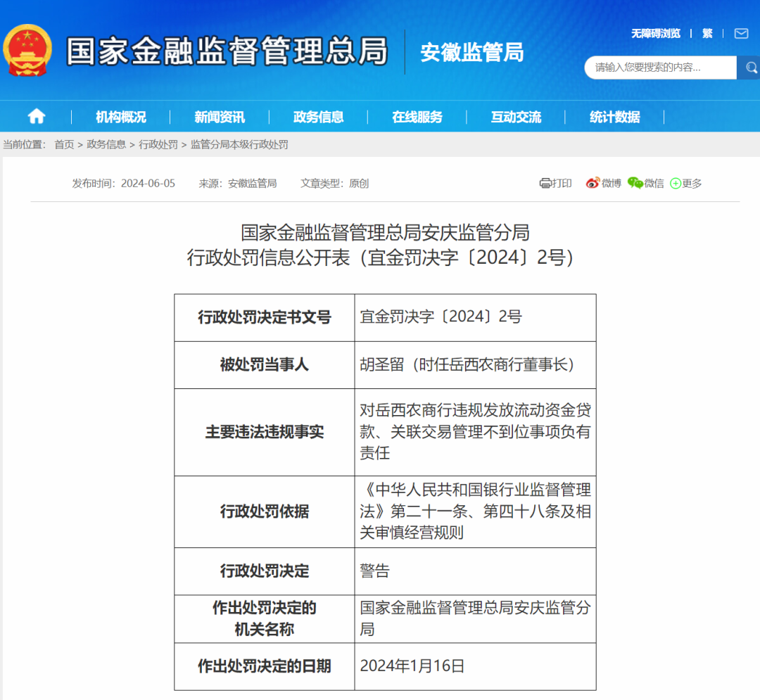Viewport: 760px width, 700px height.
Task: Focus the search input field
Action: click(x=660, y=68)
